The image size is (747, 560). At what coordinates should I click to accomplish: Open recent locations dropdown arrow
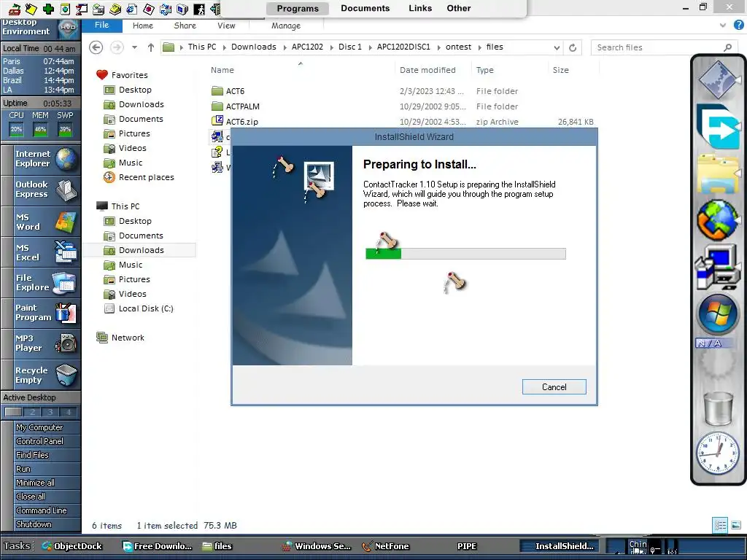pos(134,47)
